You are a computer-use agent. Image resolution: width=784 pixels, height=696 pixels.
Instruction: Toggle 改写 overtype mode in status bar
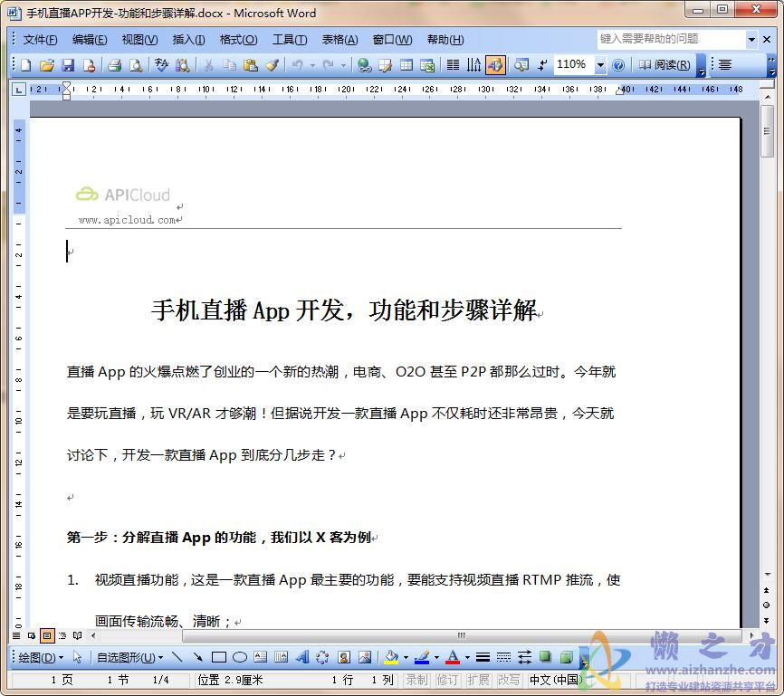pyautogui.click(x=509, y=680)
